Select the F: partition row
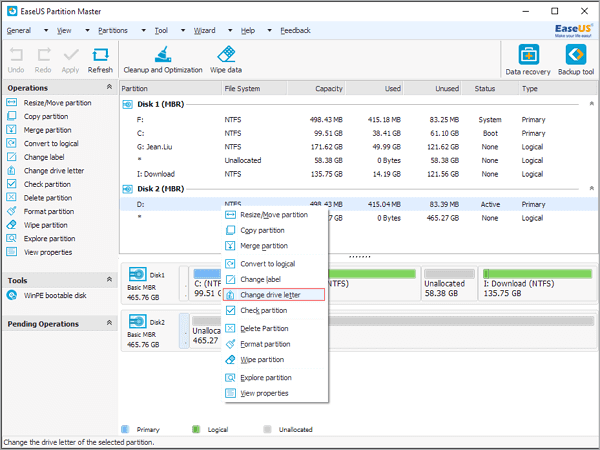Viewport: 600px width, 450px height. click(x=358, y=120)
